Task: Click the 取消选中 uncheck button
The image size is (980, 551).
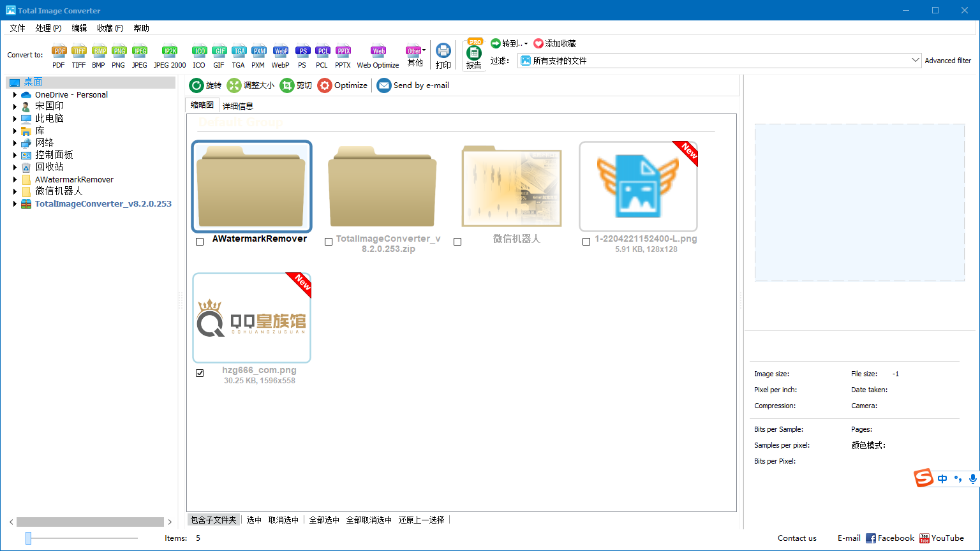Action: [283, 520]
